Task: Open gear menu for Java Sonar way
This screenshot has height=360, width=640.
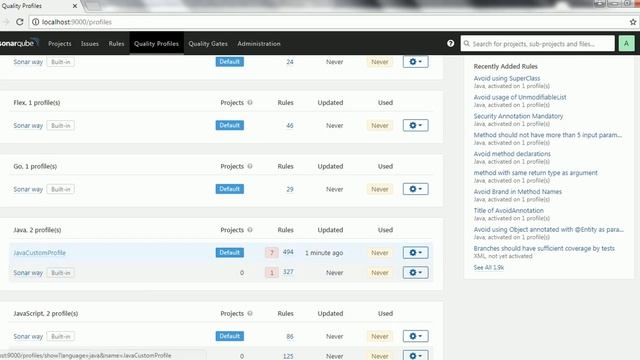Action: 416,272
